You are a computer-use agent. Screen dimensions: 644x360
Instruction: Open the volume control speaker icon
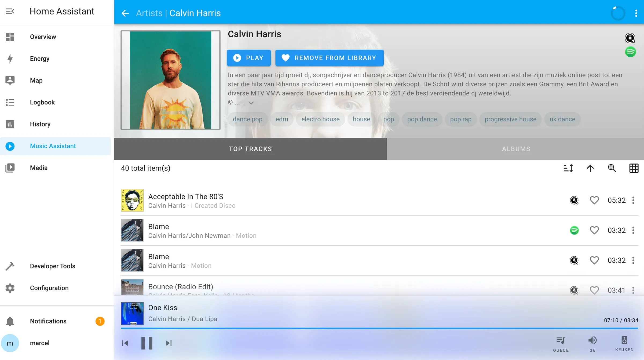(592, 341)
